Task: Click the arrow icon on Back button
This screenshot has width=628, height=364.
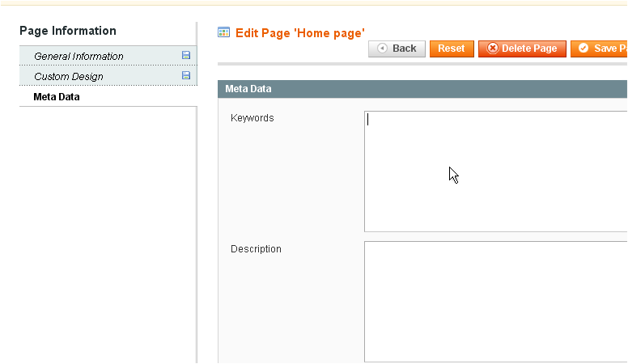Action: click(x=382, y=49)
